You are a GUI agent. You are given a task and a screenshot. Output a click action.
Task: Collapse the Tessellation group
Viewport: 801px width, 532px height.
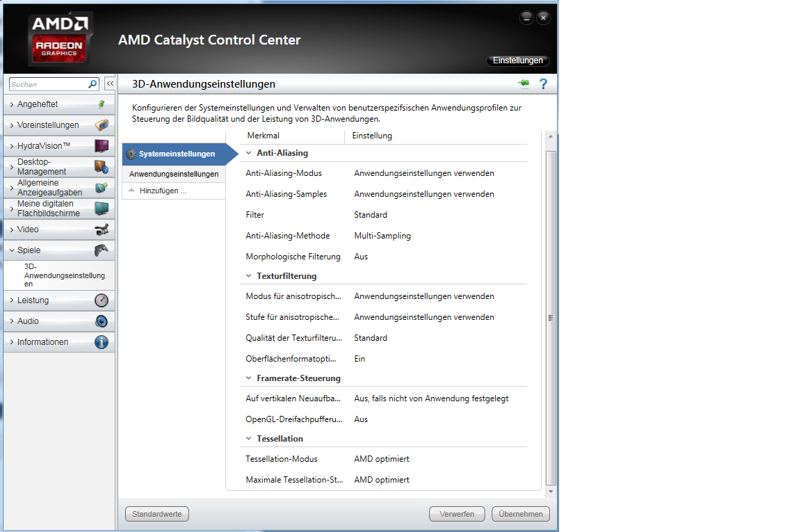point(249,439)
